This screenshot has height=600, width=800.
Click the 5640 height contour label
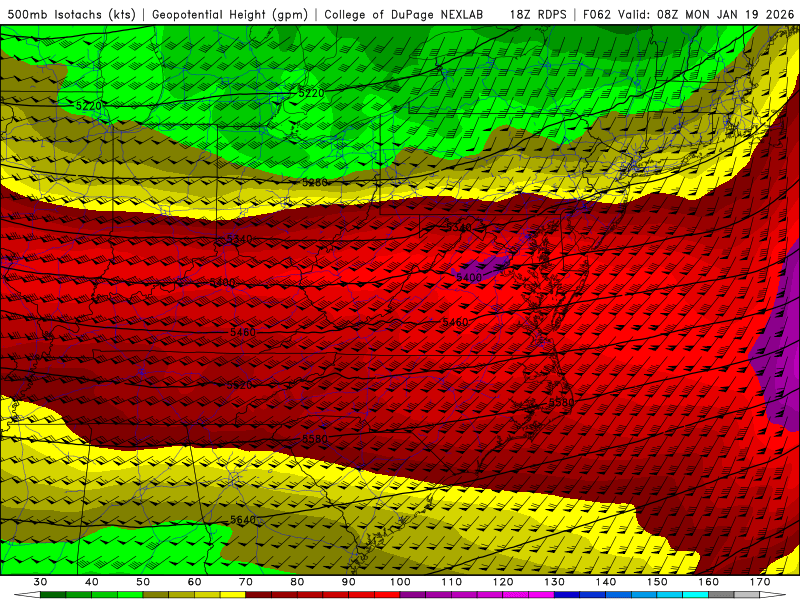tap(242, 519)
